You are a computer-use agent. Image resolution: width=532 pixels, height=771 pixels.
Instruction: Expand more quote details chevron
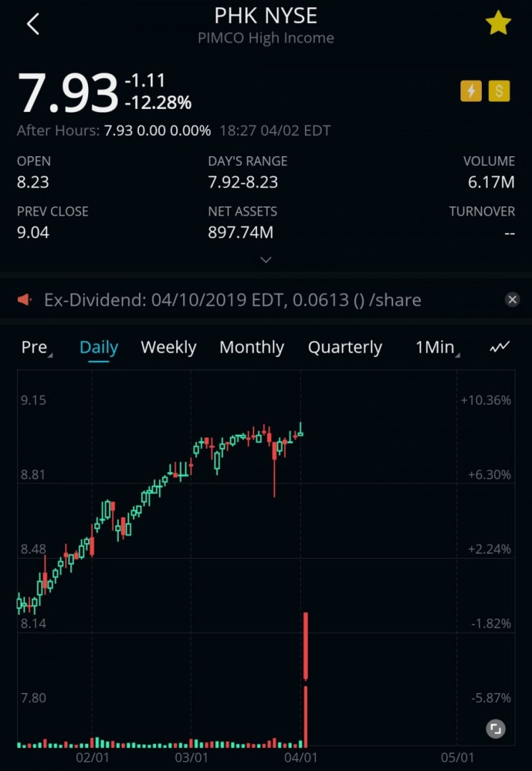266,259
